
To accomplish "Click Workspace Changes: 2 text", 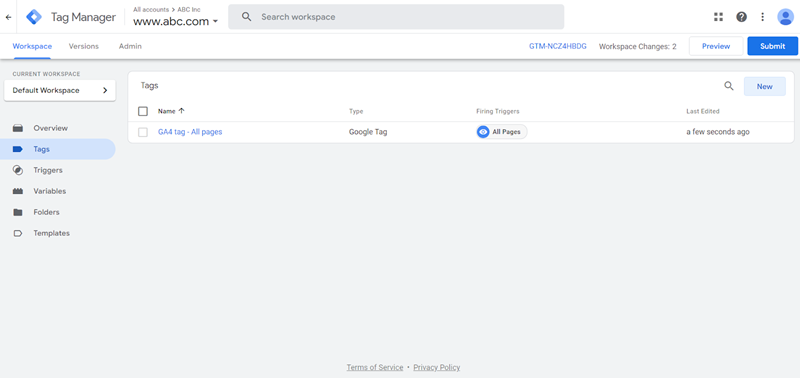I will pyautogui.click(x=637, y=46).
